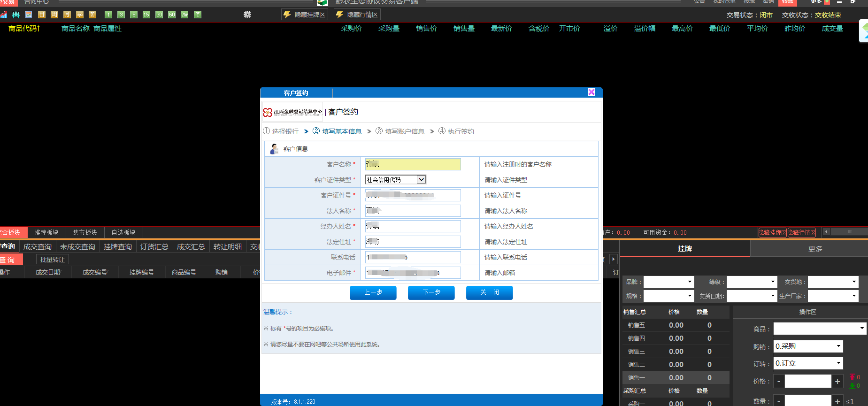This screenshot has width=868, height=406.
Task: Select the 5-minute chart icon
Action: (134, 15)
